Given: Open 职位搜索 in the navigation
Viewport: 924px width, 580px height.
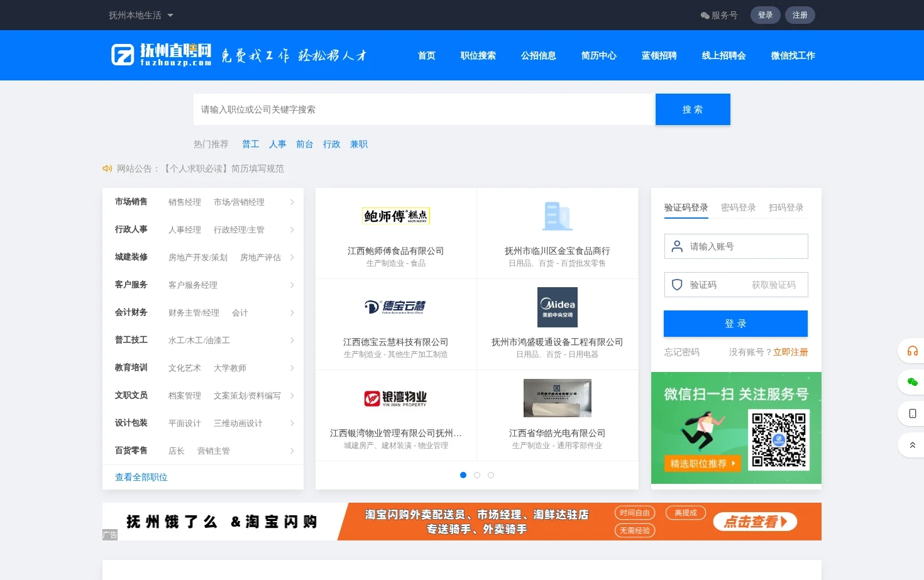Looking at the screenshot, I should [478, 55].
